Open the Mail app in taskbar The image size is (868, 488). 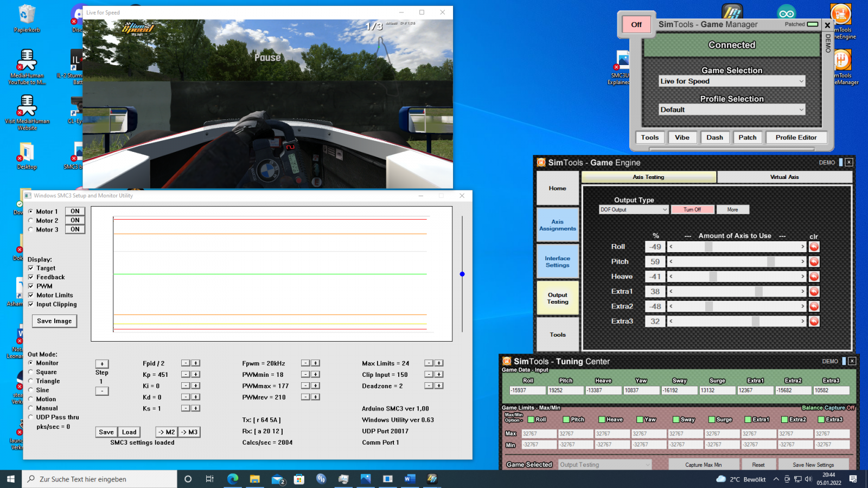click(278, 479)
